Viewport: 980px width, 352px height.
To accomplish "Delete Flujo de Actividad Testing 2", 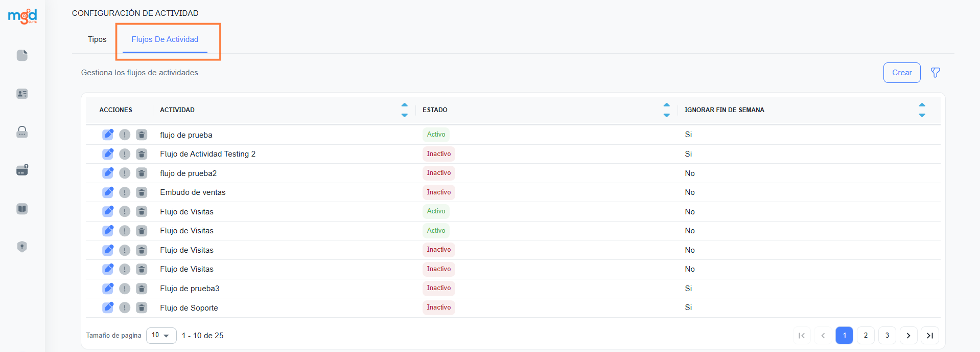I will tap(142, 154).
